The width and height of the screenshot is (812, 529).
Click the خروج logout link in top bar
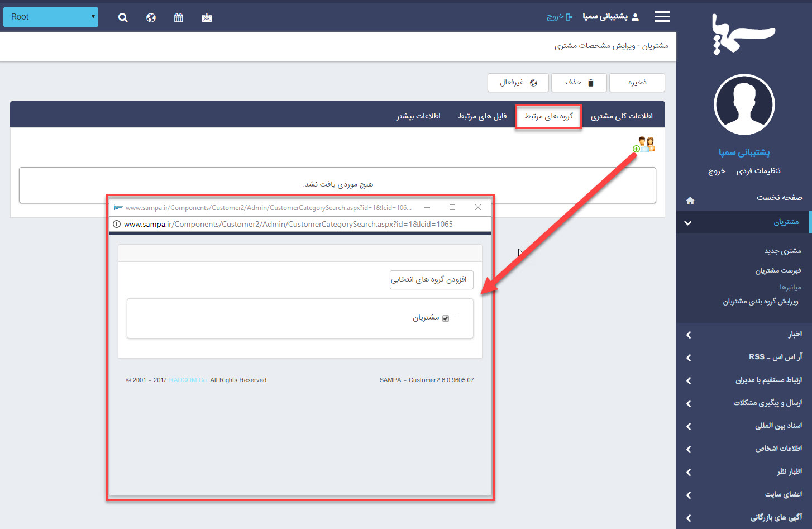click(x=559, y=17)
